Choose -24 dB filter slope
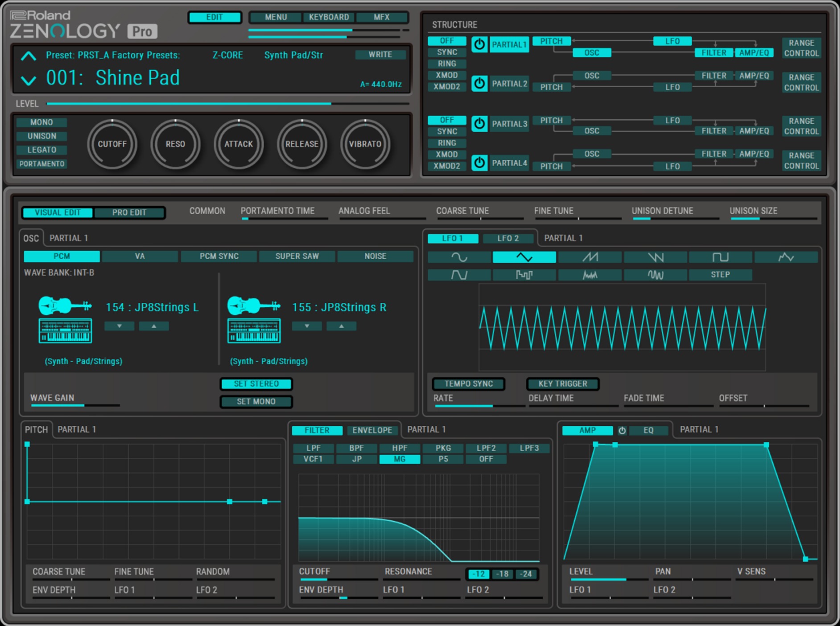The width and height of the screenshot is (840, 626). pyautogui.click(x=526, y=574)
